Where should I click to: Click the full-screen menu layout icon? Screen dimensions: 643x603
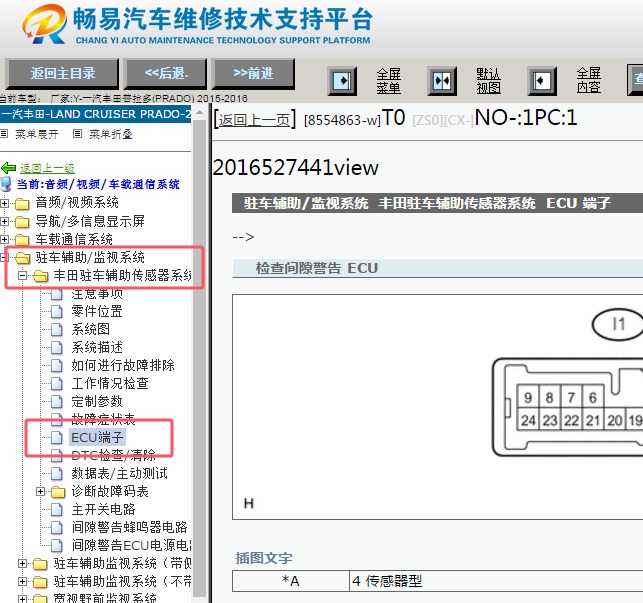click(342, 81)
